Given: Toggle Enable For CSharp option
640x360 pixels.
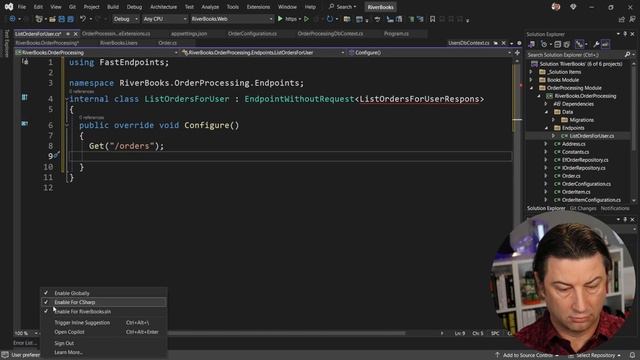Looking at the screenshot, I should coord(104,302).
